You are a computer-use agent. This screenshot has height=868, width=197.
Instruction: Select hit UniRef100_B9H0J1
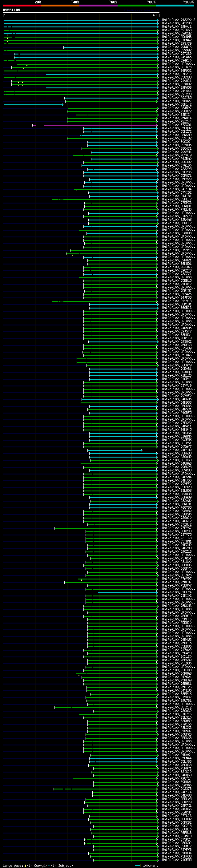pos(176,26)
